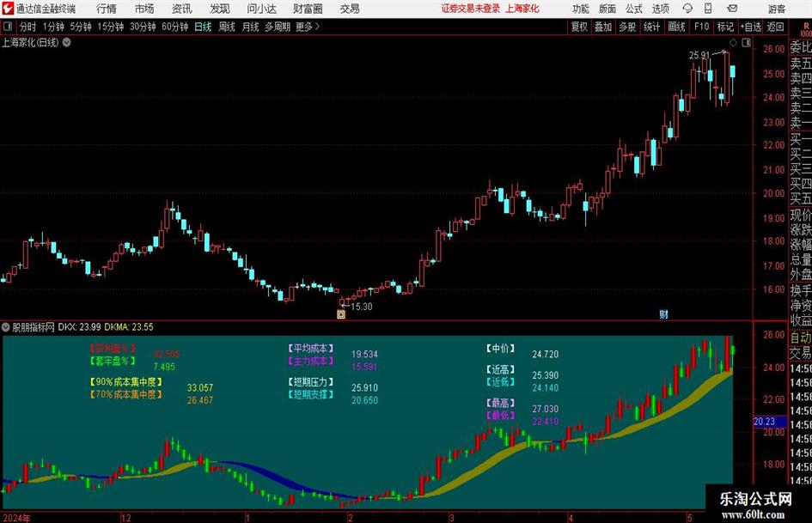Add stock via +自选 button

pos(750,27)
